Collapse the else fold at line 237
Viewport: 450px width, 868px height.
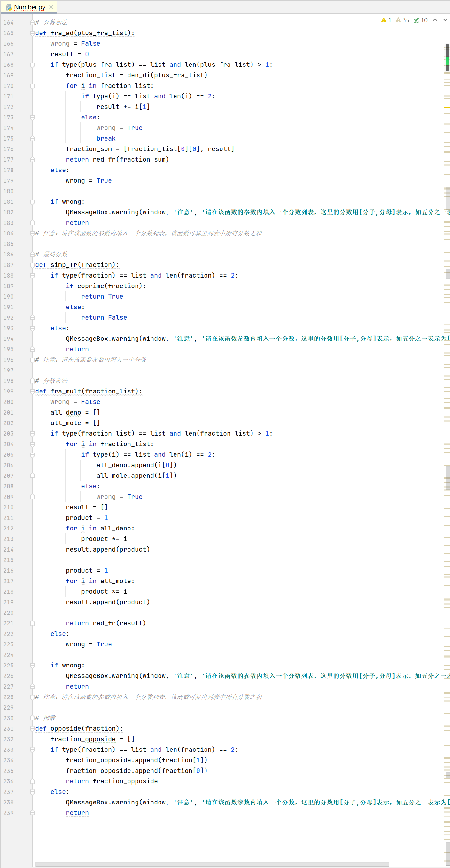click(x=32, y=792)
